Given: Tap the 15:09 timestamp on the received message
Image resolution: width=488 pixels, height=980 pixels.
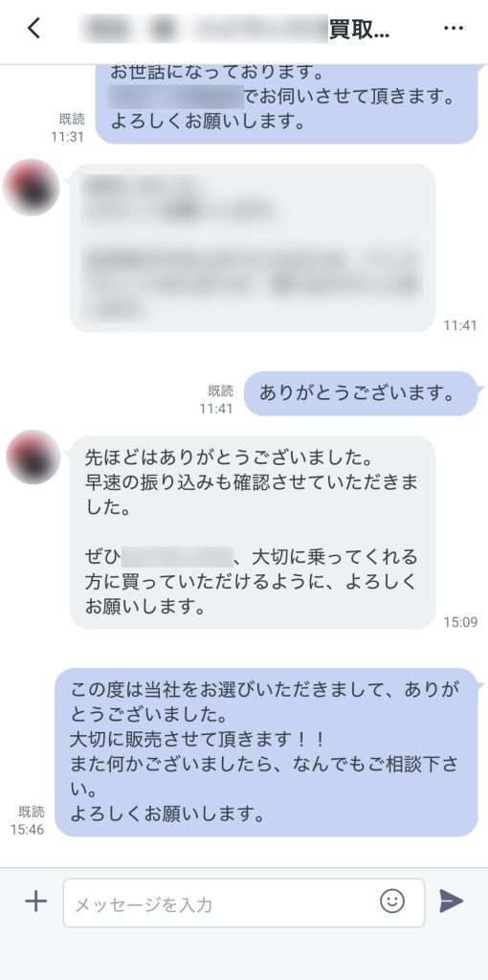Looking at the screenshot, I should point(460,622).
